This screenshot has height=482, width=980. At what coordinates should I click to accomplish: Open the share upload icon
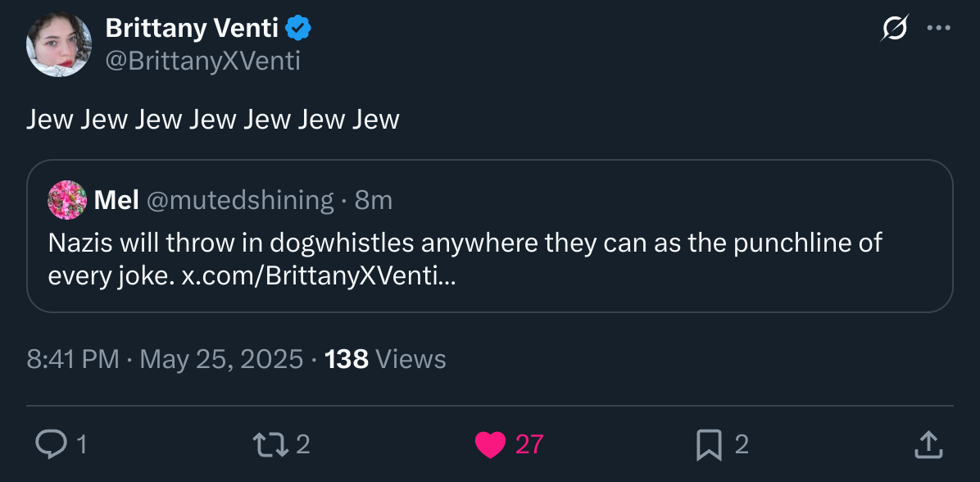coord(928,444)
